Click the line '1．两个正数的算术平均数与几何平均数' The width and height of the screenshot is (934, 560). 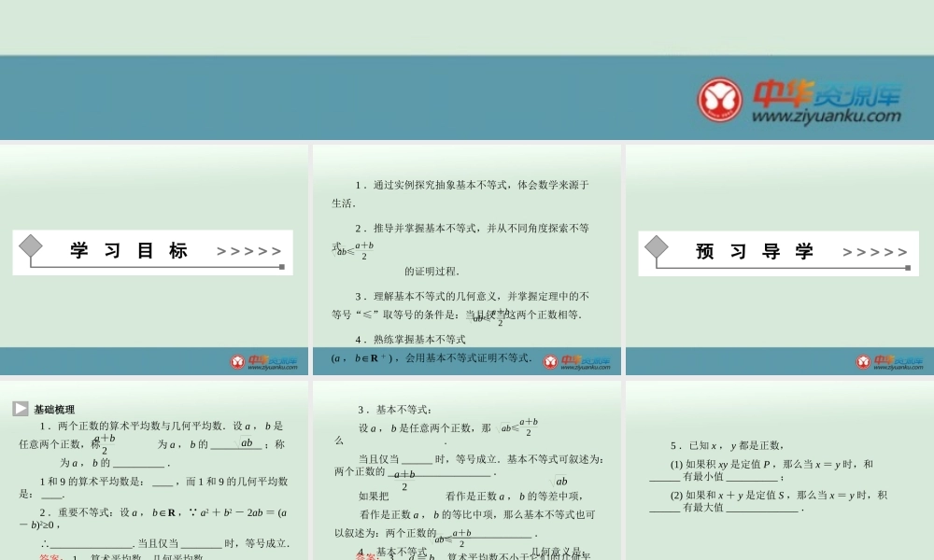click(162, 426)
